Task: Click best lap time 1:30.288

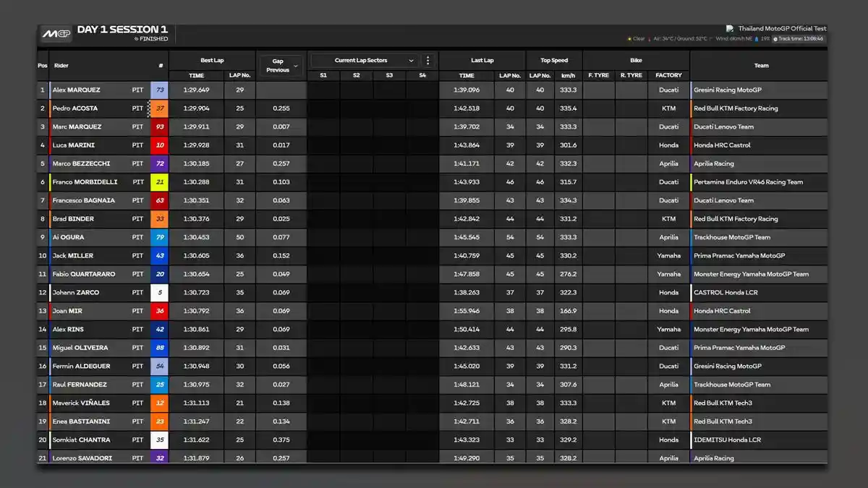Action: (196, 182)
